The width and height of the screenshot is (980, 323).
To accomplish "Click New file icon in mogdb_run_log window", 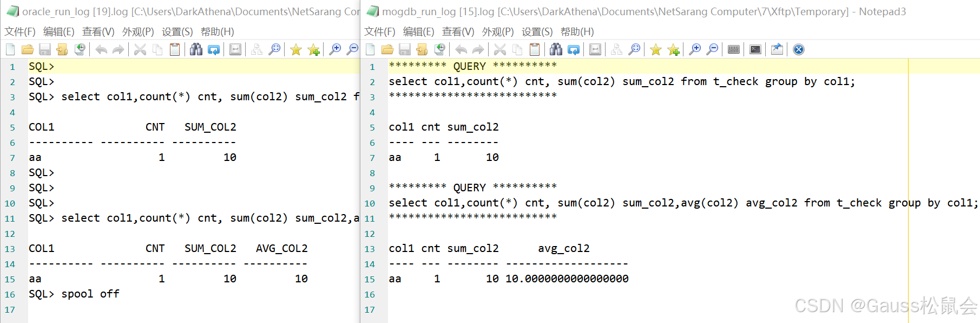I will [370, 50].
